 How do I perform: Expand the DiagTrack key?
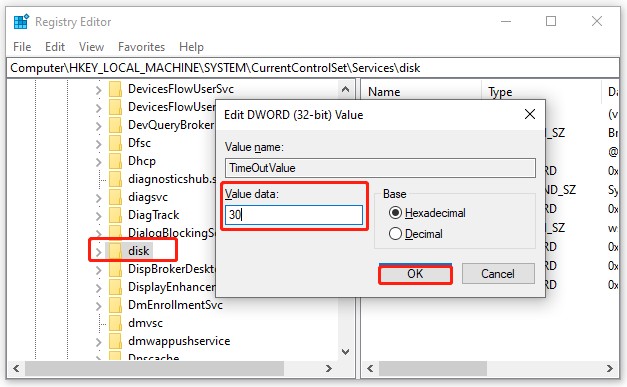pyautogui.click(x=98, y=216)
